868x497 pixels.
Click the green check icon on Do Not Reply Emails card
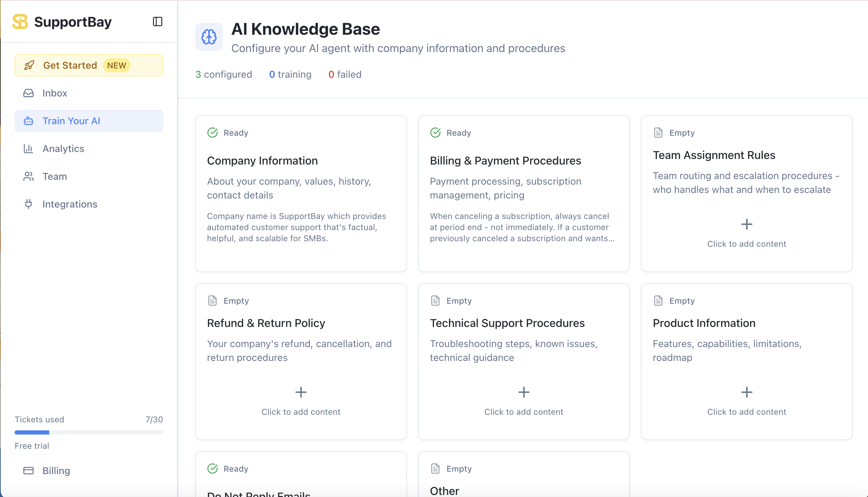pyautogui.click(x=212, y=469)
